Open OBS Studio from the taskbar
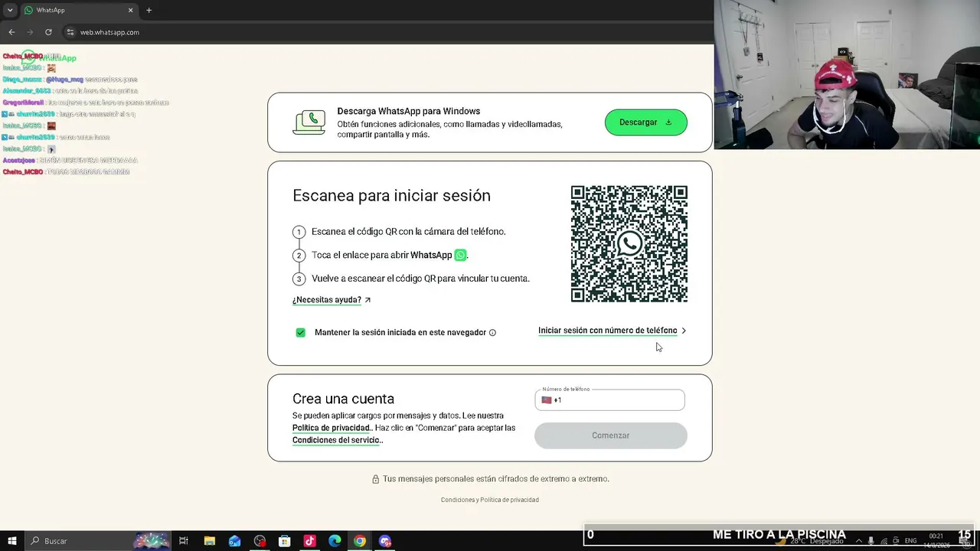Viewport: 980px width, 551px height. click(260, 541)
